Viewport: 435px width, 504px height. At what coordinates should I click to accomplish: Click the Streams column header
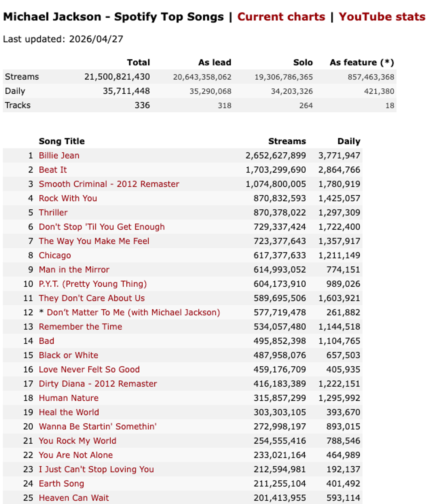pyautogui.click(x=287, y=141)
